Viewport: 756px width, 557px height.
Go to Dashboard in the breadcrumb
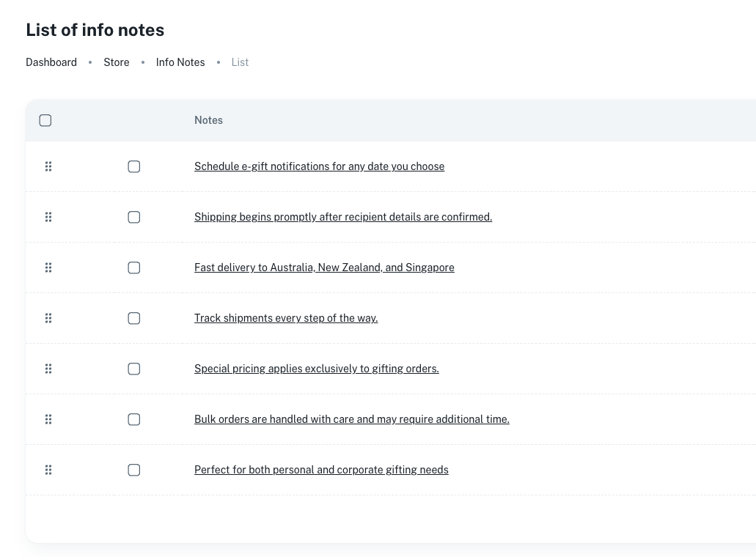51,62
